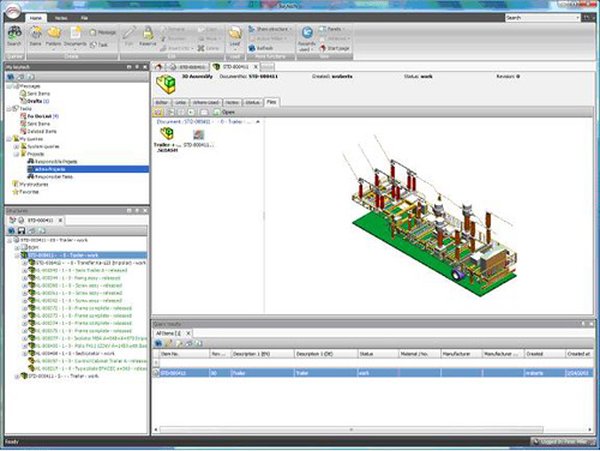Click the home icon tab in document area
Image resolution: width=600 pixels, height=451 pixels.
point(158,67)
